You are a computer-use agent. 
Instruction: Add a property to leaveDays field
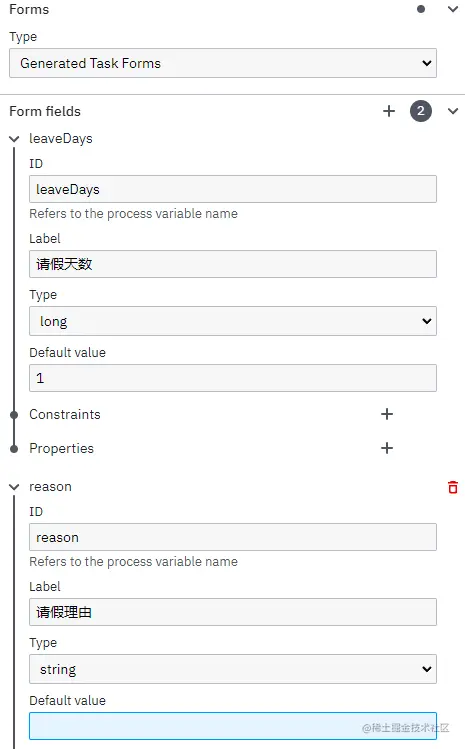coord(387,448)
